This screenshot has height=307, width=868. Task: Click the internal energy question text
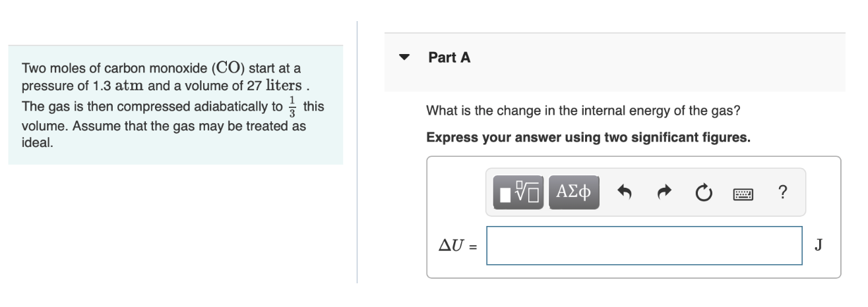tap(583, 111)
